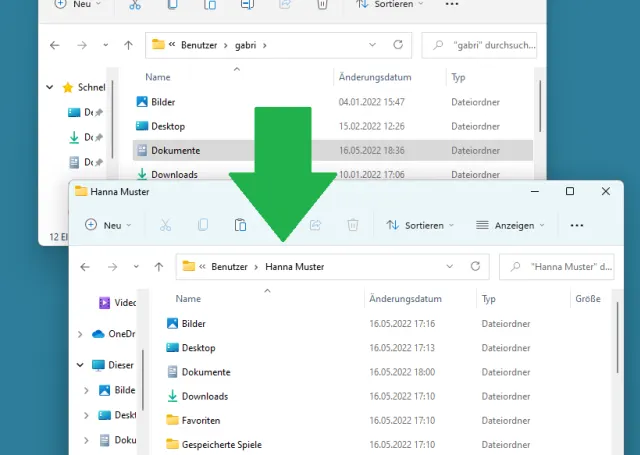Screen dimensions: 640x455
Task: Click the Paste clipboard icon in Hanna Muster toolbar
Action: (240, 225)
